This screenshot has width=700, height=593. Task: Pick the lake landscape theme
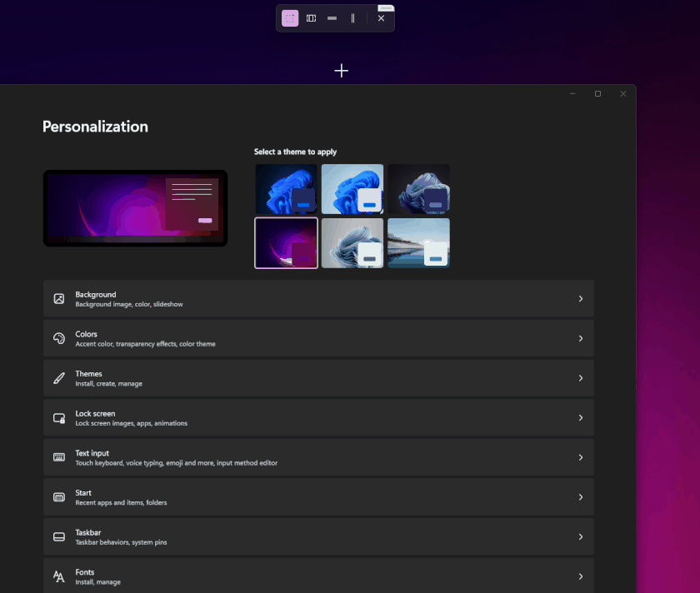(x=418, y=243)
